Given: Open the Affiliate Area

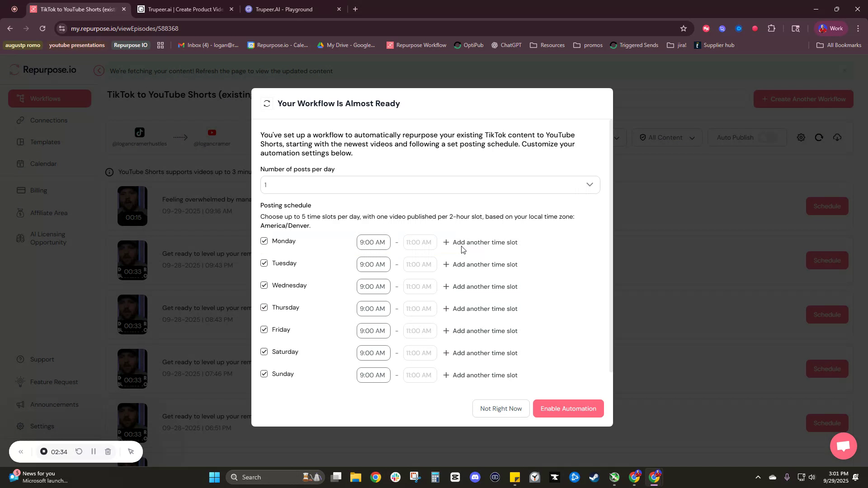Looking at the screenshot, I should (x=48, y=213).
